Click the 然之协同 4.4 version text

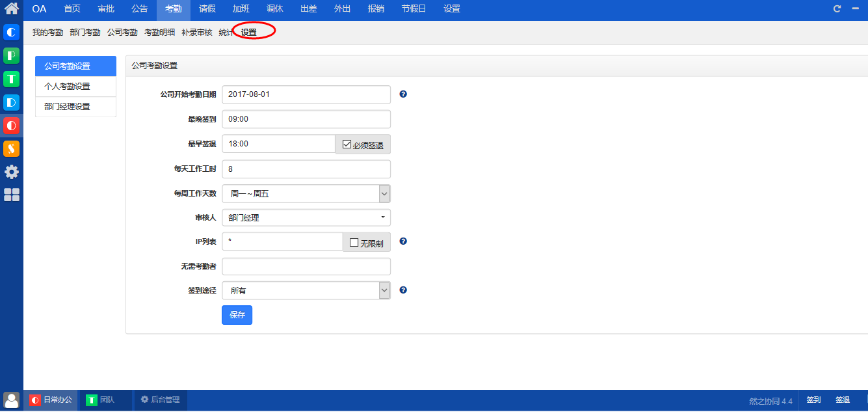[770, 401]
